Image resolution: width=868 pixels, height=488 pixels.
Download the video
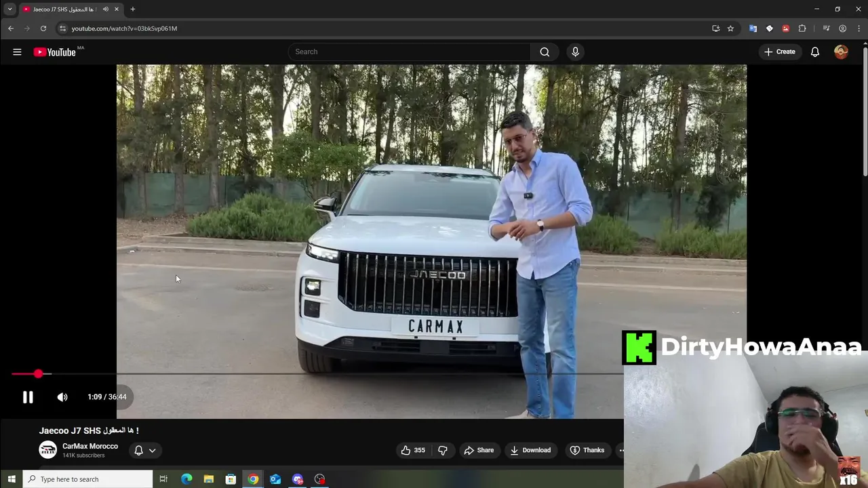tap(530, 450)
